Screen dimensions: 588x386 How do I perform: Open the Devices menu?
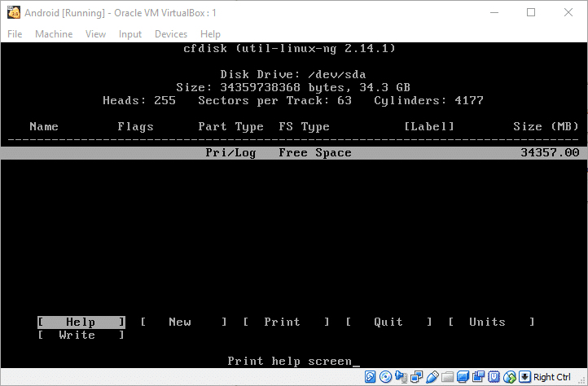170,34
